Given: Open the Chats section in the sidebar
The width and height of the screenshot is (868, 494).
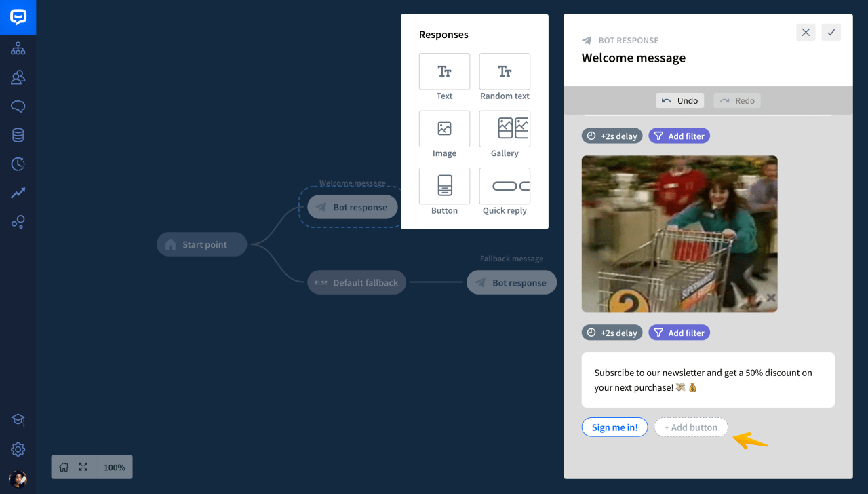Looking at the screenshot, I should pyautogui.click(x=18, y=106).
